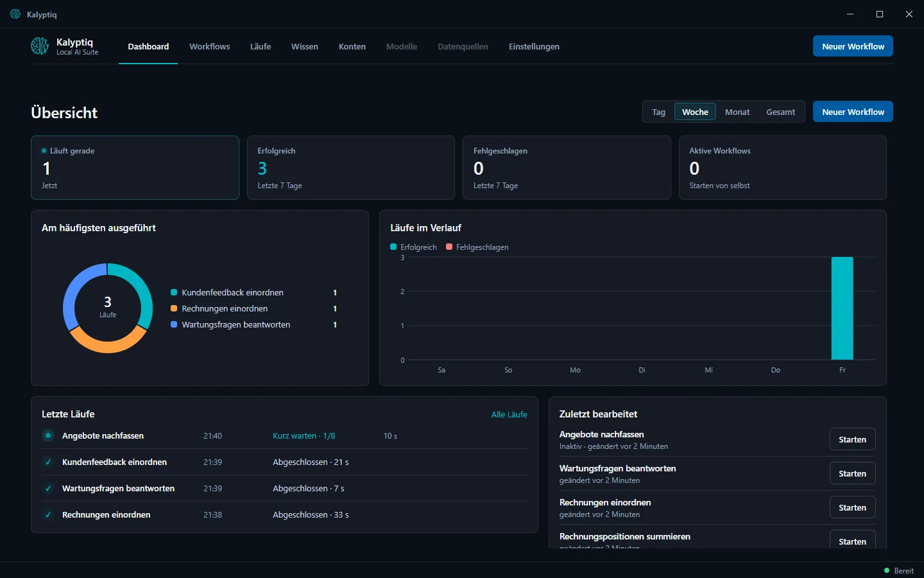This screenshot has width=924, height=578.
Task: Click 'Wartungsfragen beantworten' in Zuletzt bearbeitet
Action: click(x=617, y=469)
